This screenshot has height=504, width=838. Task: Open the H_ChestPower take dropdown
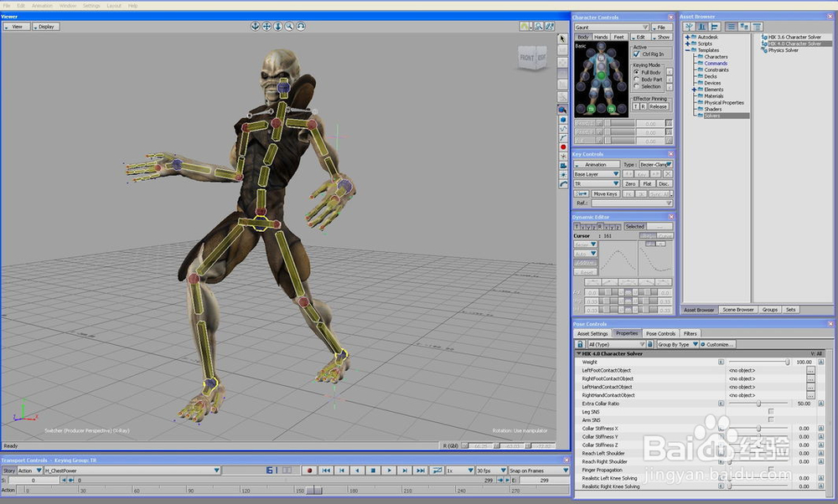click(132, 471)
